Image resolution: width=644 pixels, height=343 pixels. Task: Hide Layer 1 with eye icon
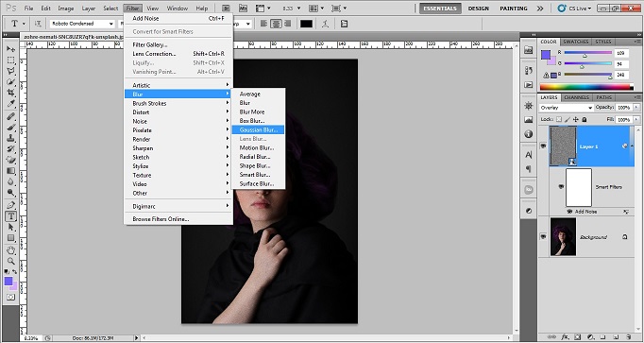point(543,146)
